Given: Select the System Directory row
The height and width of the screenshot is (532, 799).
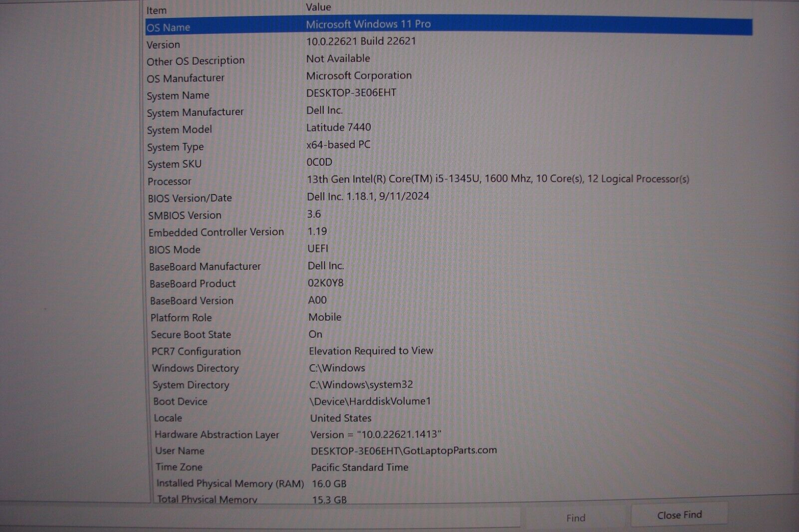Looking at the screenshot, I should 191,385.
